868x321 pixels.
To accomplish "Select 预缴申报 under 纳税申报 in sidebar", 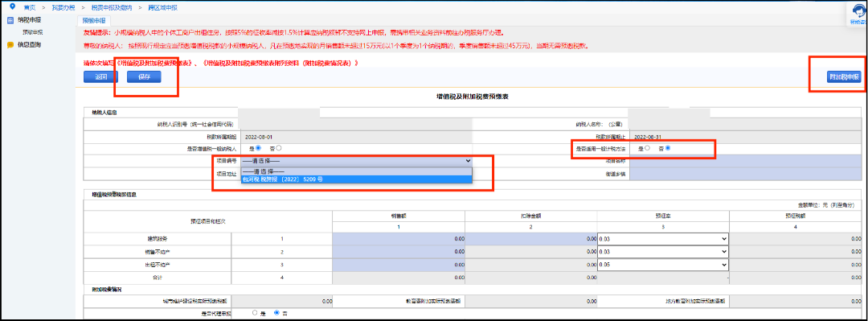I will click(33, 32).
